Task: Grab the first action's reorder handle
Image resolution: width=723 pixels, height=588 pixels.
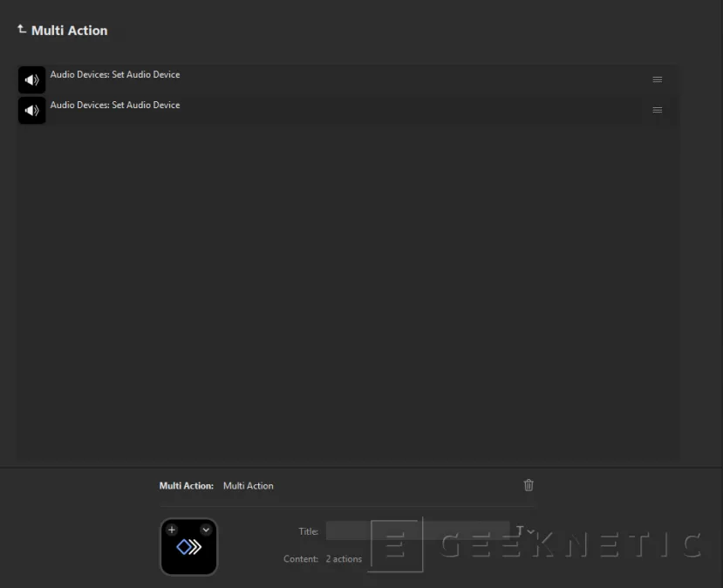Action: tap(658, 79)
